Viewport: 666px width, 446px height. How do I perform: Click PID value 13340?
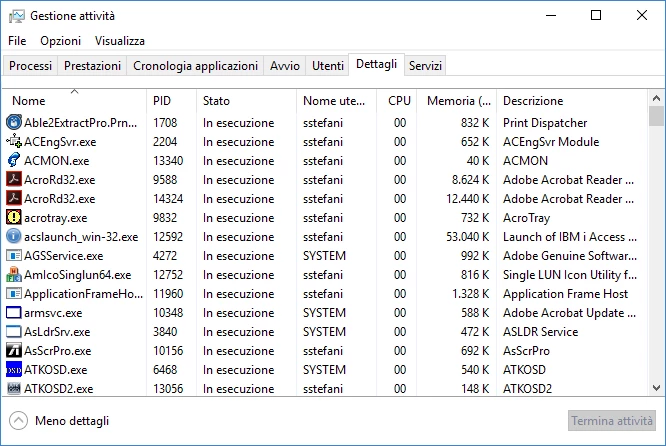(x=168, y=161)
